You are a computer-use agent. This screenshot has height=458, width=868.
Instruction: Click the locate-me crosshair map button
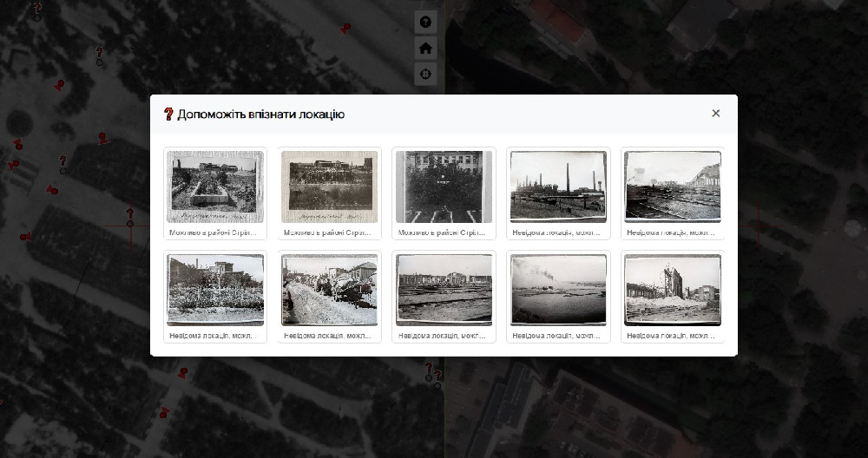(425, 74)
